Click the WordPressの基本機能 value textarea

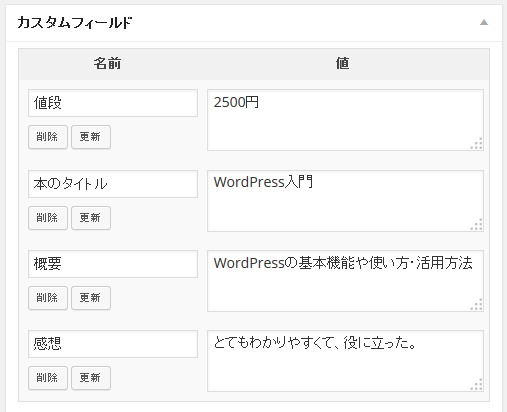point(345,281)
